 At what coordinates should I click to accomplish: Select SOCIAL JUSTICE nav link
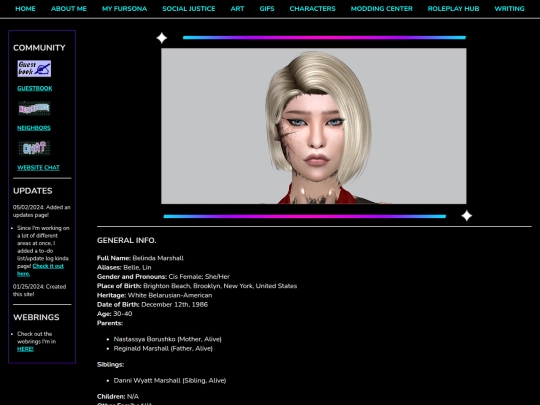(189, 9)
